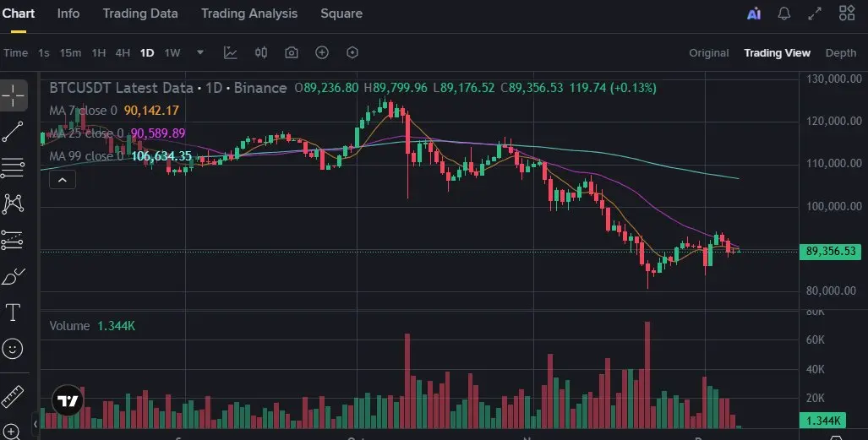Viewport: 868px width, 440px height.
Task: Open candlestick chart type selector
Action: coord(260,52)
